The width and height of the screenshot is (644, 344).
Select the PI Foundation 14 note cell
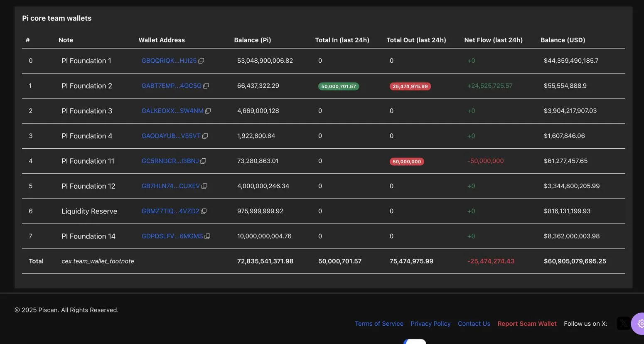[x=88, y=236]
